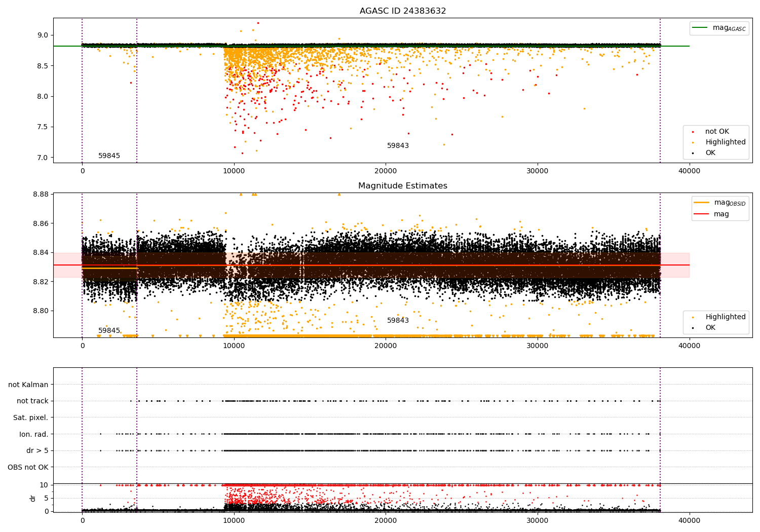Viewport: 760px width, 532px height.
Task: Click the 8.88 y-axis tick on middle plot
Action: click(41, 195)
